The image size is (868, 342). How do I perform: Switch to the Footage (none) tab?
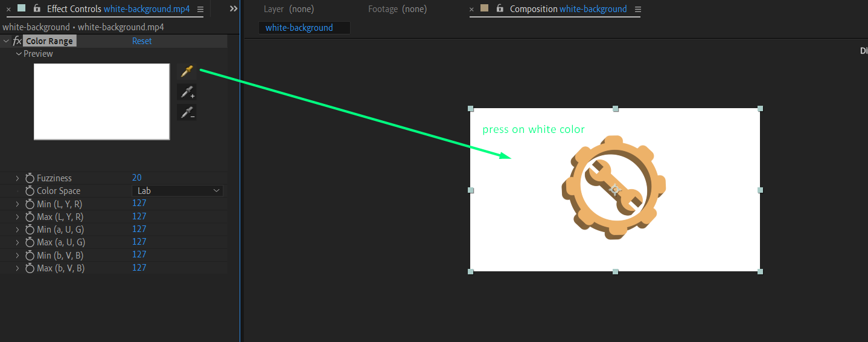(397, 9)
